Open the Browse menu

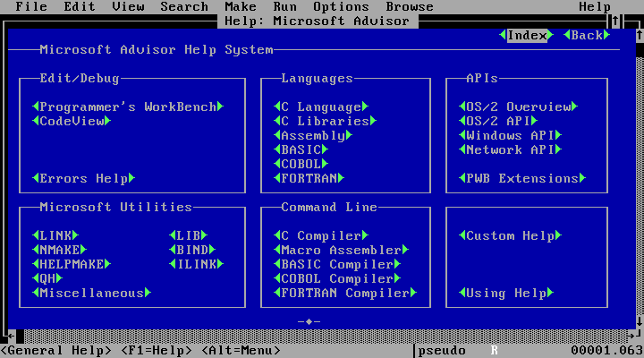click(410, 6)
